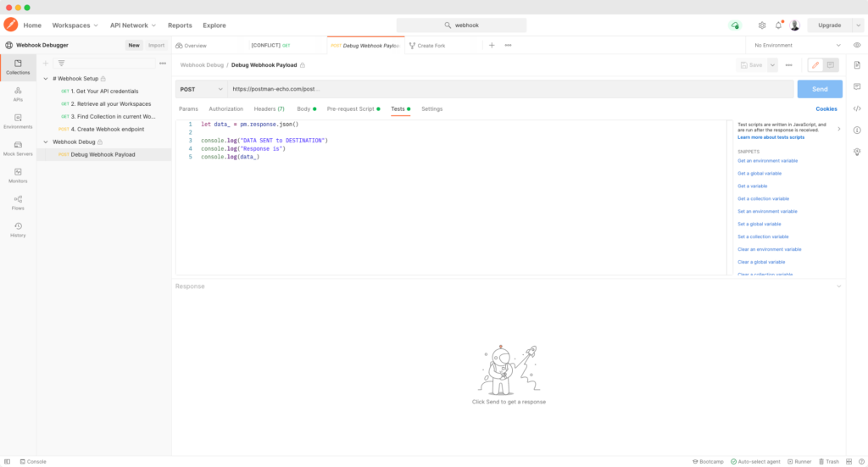Image resolution: width=868 pixels, height=467 pixels.
Task: Click the Cookies link
Action: [826, 109]
